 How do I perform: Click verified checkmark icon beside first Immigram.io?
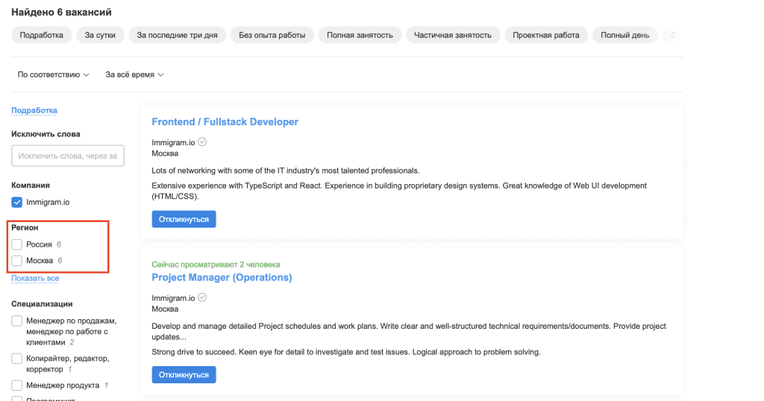pos(202,142)
